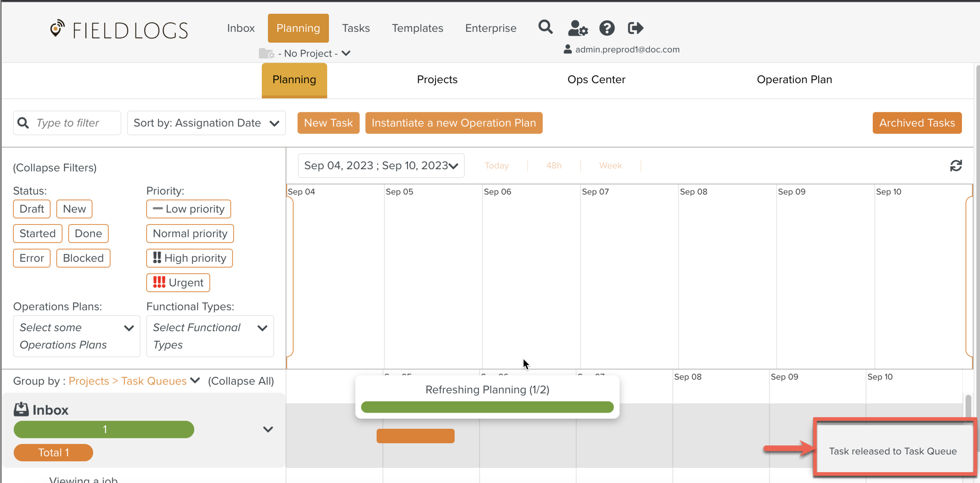The image size is (980, 483).
Task: Open Select Functional Types dropdown
Action: click(210, 336)
